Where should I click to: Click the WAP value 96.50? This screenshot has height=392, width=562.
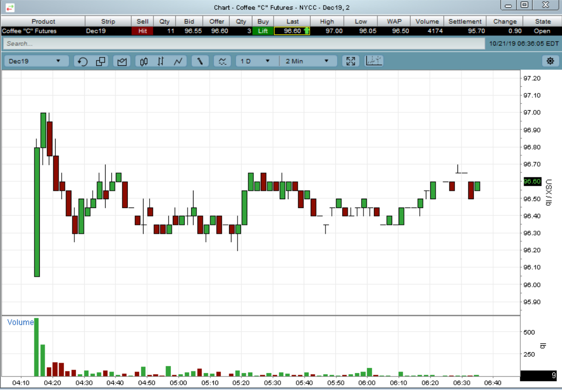(x=401, y=31)
